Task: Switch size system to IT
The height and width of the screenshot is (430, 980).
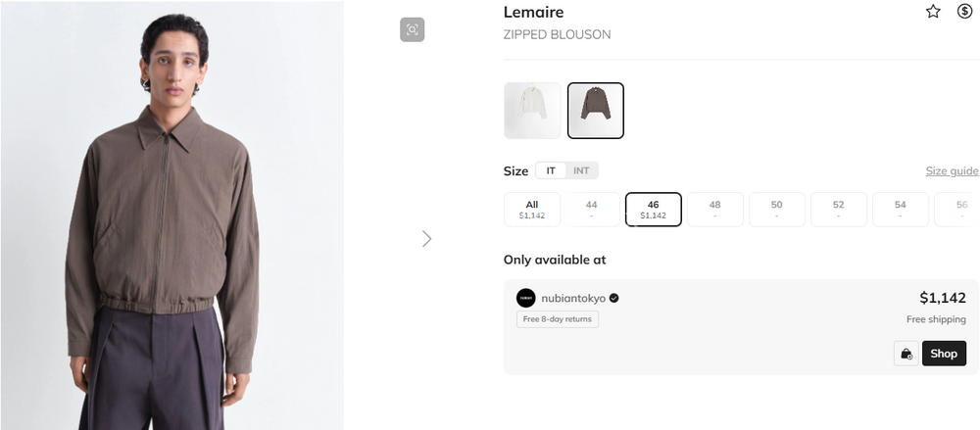Action: 551,170
